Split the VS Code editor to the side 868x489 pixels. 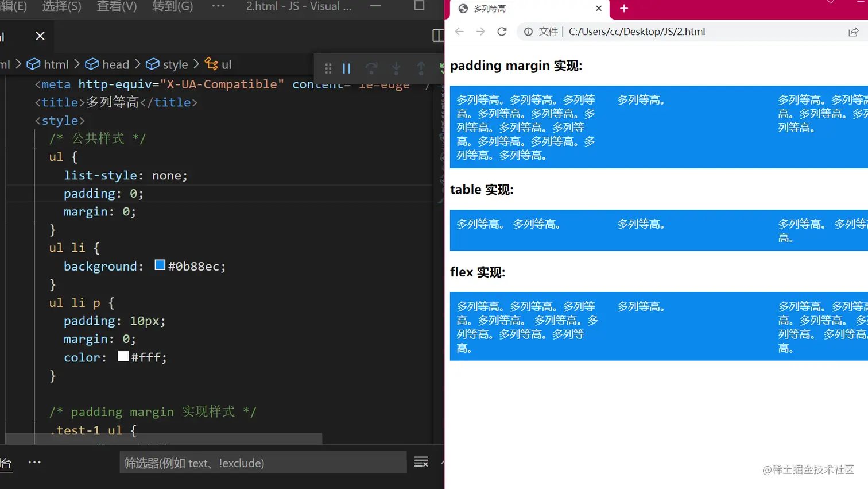[x=438, y=36]
